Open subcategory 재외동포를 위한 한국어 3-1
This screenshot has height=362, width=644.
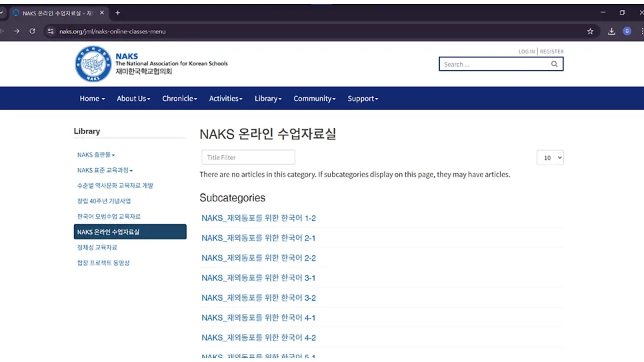point(259,278)
